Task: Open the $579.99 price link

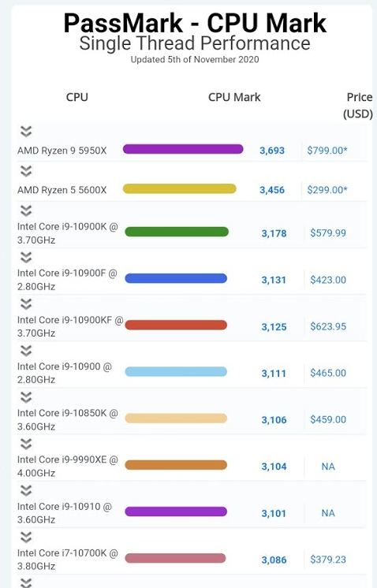Action: [x=328, y=233]
